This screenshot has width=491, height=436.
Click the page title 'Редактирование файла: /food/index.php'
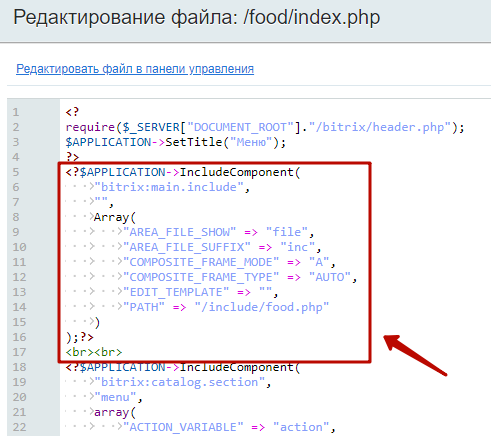197,17
